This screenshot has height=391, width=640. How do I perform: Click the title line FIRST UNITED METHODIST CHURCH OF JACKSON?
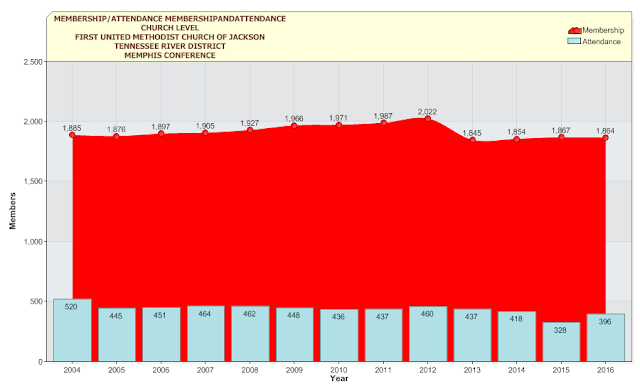(170, 37)
